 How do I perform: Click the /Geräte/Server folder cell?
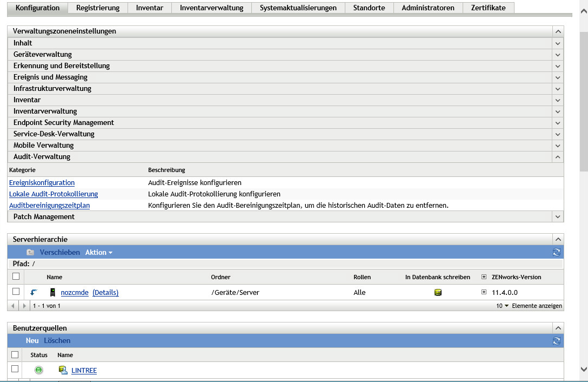(235, 292)
